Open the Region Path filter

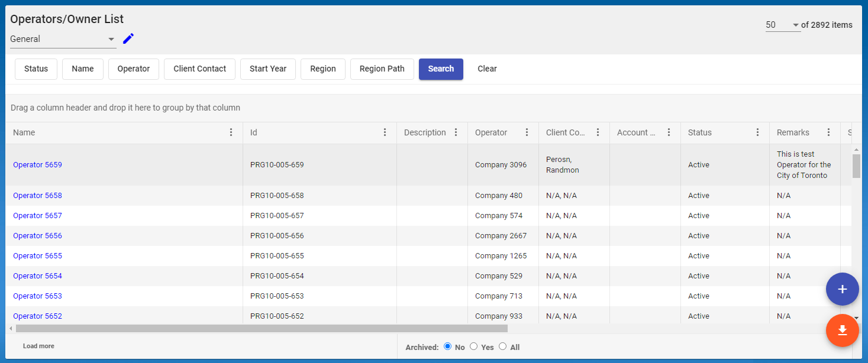(x=382, y=69)
